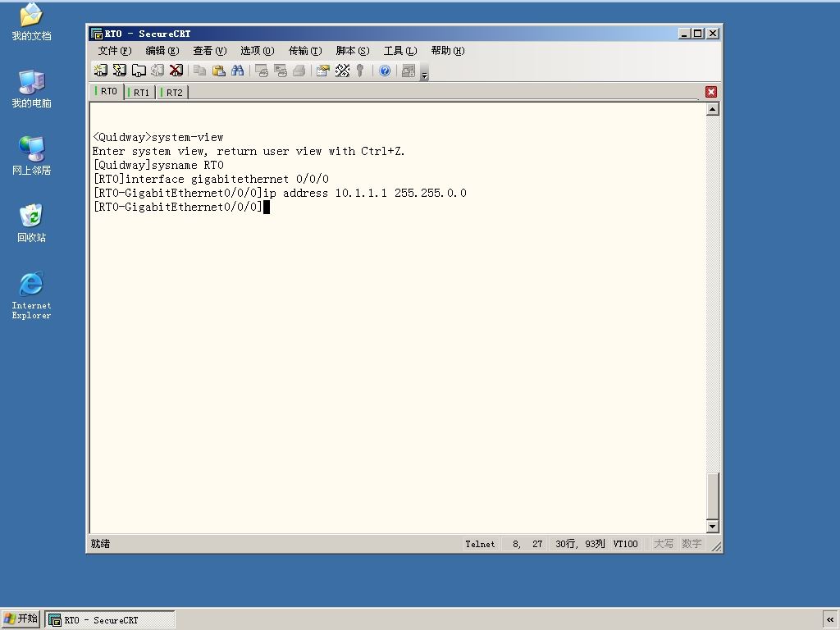Click the 回收站 recycle bin icon
This screenshot has height=630, width=840.
coord(31,223)
